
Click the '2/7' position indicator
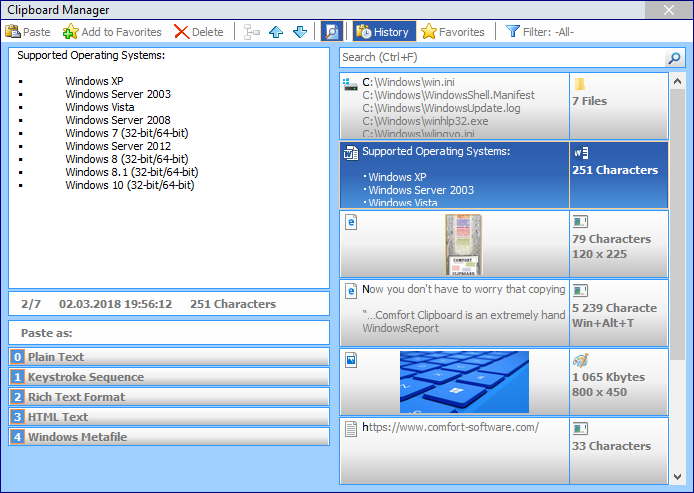31,304
